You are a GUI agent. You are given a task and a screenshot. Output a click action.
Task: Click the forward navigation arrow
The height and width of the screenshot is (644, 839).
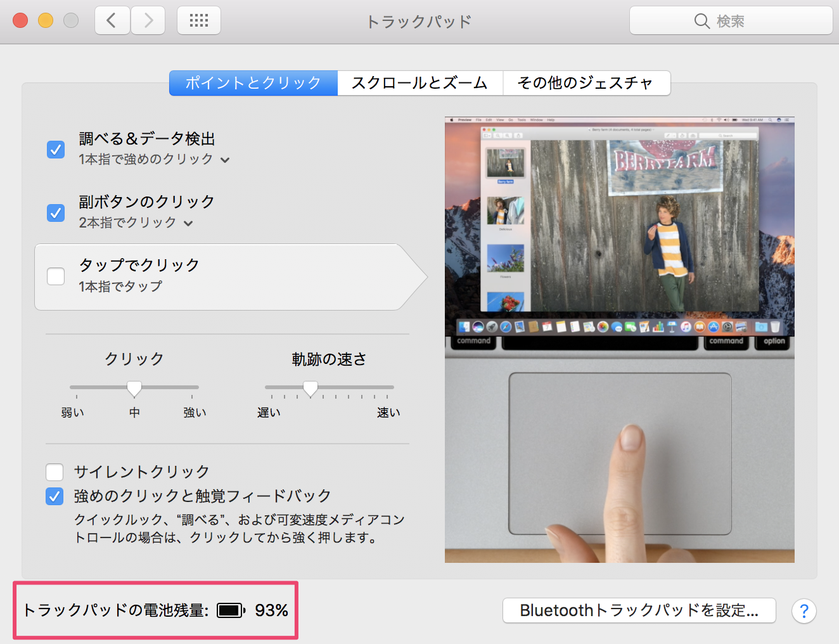coord(148,20)
